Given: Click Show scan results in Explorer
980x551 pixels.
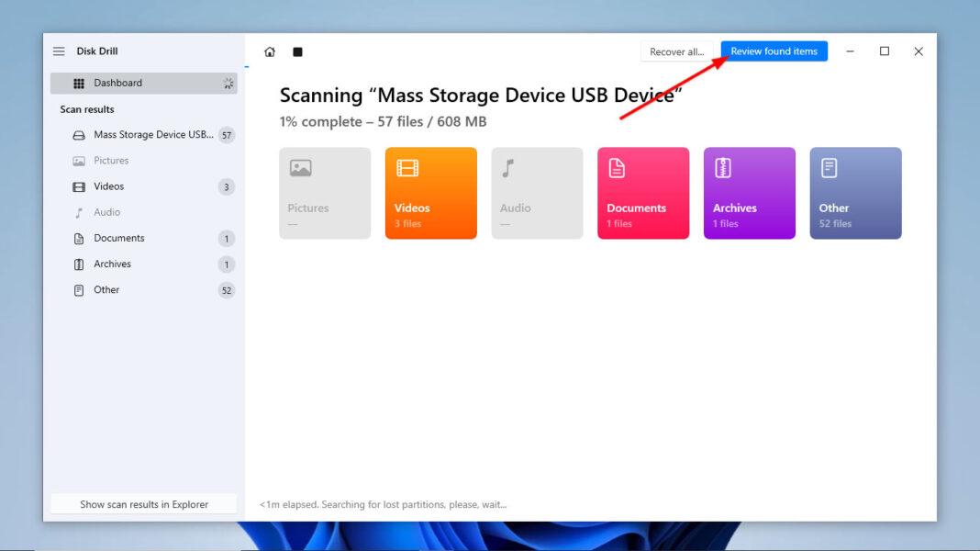Looking at the screenshot, I should [x=143, y=503].
